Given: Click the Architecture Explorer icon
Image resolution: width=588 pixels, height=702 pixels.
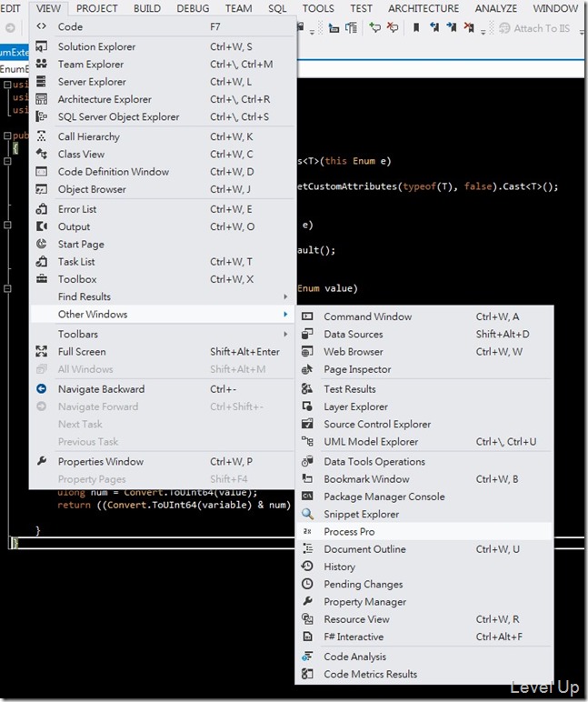Looking at the screenshot, I should click(42, 98).
